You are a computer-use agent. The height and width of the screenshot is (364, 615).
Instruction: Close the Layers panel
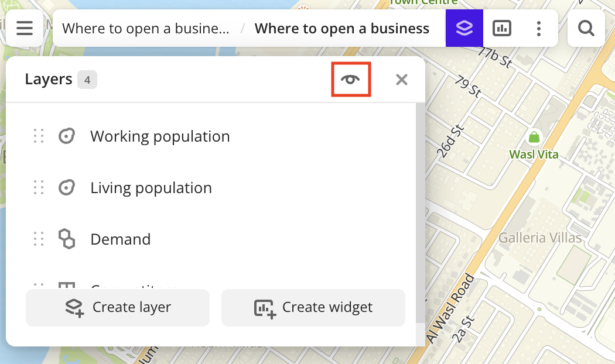point(401,80)
